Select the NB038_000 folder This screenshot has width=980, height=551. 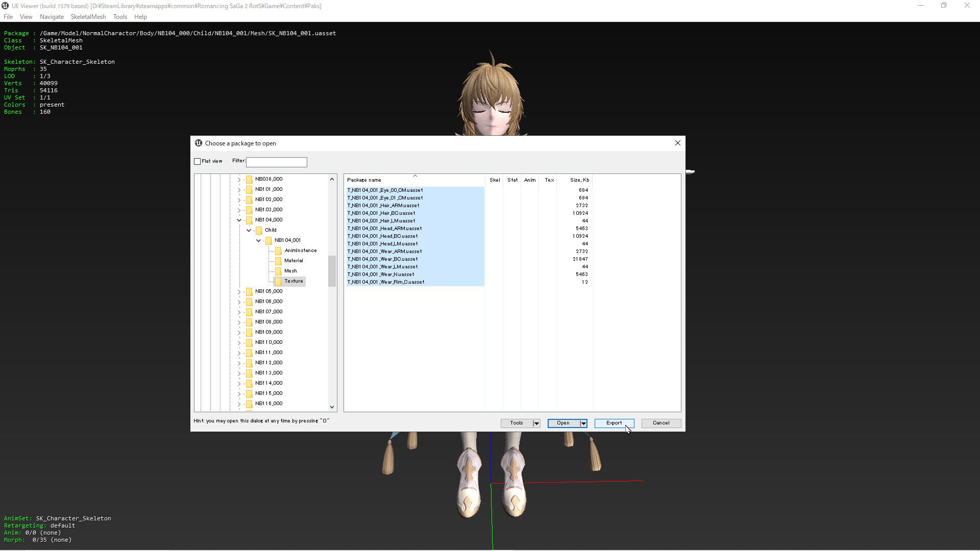(268, 179)
